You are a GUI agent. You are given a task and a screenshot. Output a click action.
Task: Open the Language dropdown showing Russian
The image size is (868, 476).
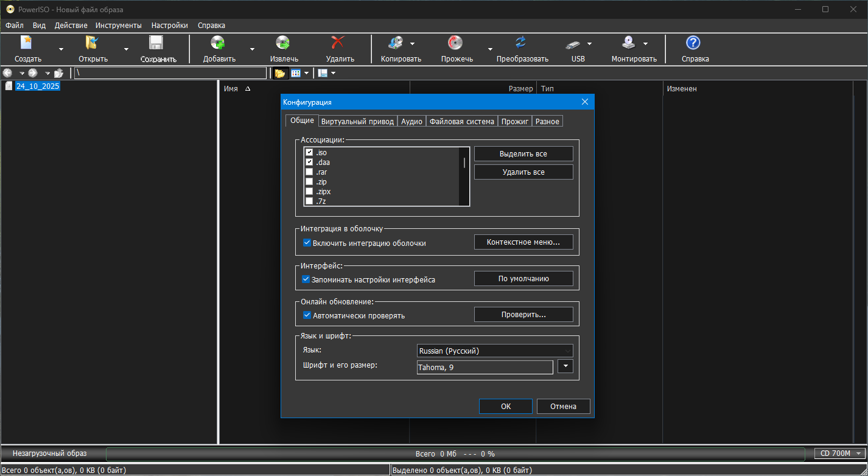tap(495, 351)
